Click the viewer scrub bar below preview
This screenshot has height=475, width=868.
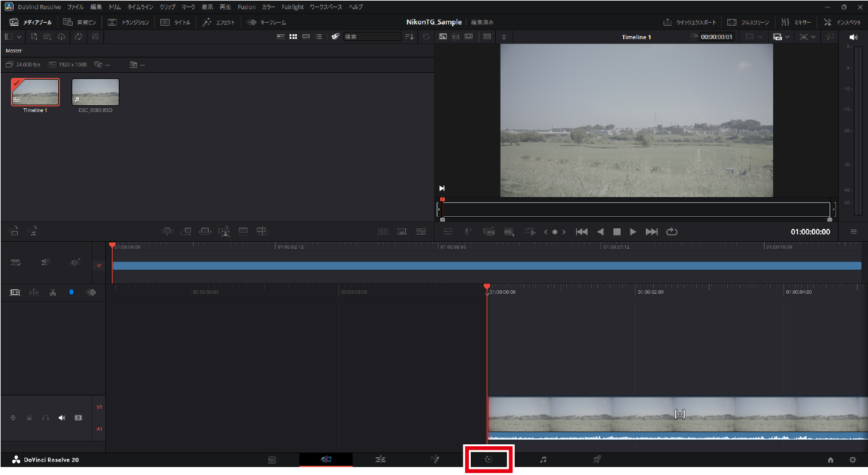635,209
